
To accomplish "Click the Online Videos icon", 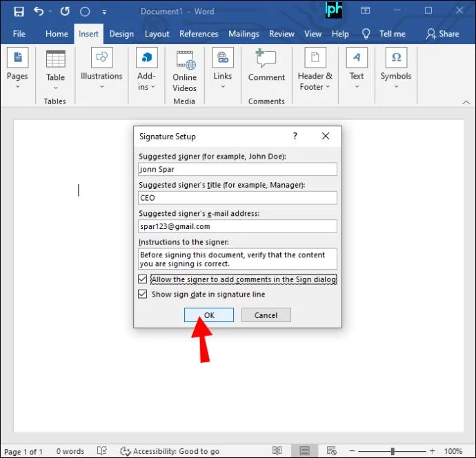I will coord(185,60).
